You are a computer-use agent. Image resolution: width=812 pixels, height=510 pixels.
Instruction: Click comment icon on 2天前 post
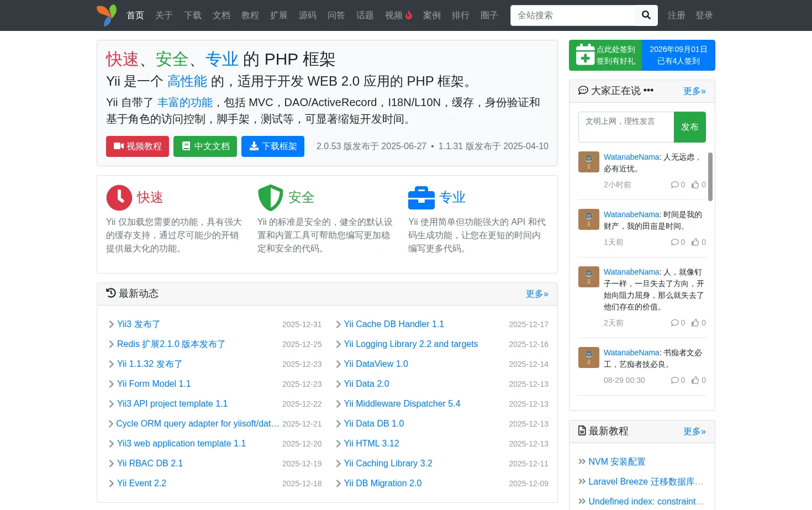[674, 323]
